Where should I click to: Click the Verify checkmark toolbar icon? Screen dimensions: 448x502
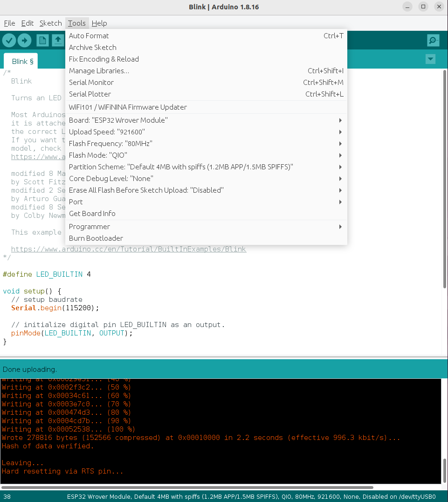[x=9, y=40]
